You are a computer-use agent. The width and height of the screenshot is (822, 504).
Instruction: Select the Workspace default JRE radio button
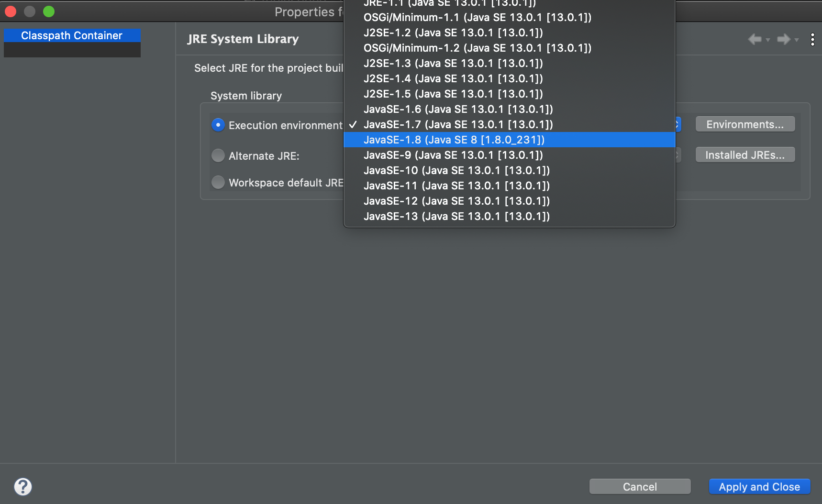pos(218,182)
